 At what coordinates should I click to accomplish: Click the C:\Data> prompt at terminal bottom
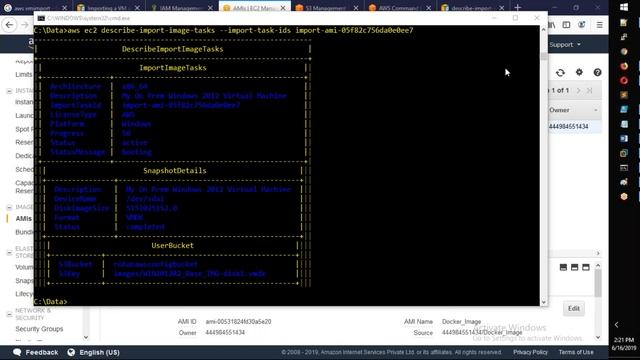pyautogui.click(x=50, y=302)
